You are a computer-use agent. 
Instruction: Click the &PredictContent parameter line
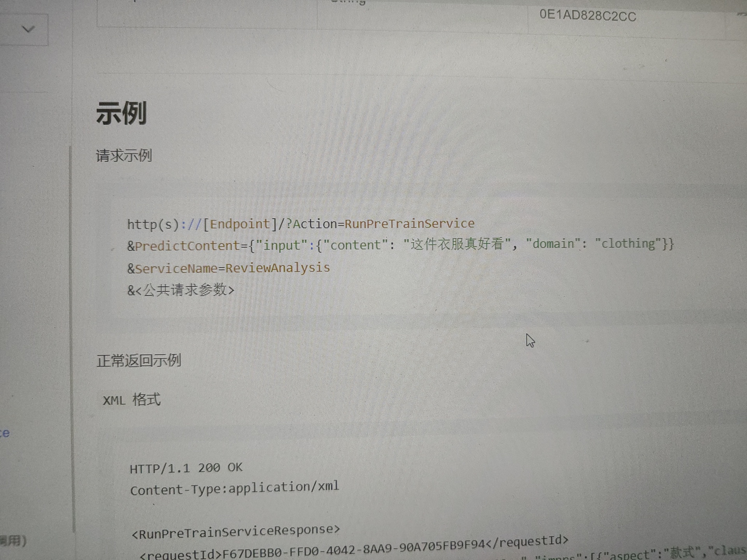(x=400, y=245)
